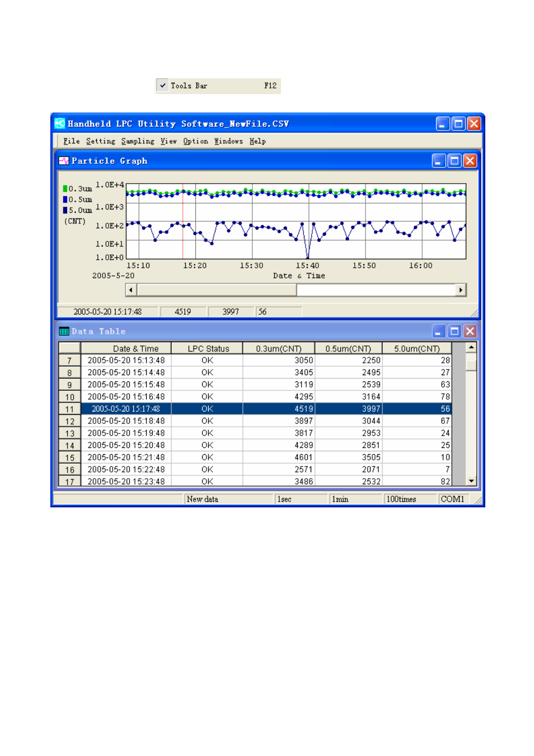Open the Help menu

click(x=257, y=141)
